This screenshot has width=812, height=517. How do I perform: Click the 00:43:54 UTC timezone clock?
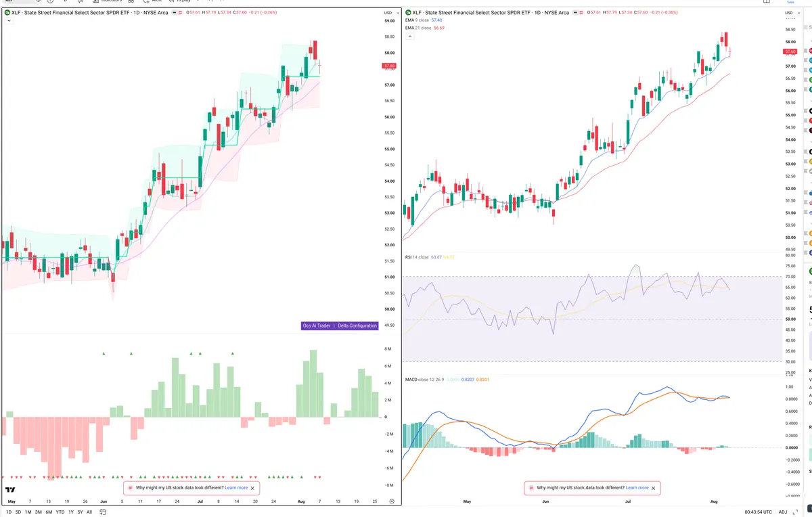(759, 512)
